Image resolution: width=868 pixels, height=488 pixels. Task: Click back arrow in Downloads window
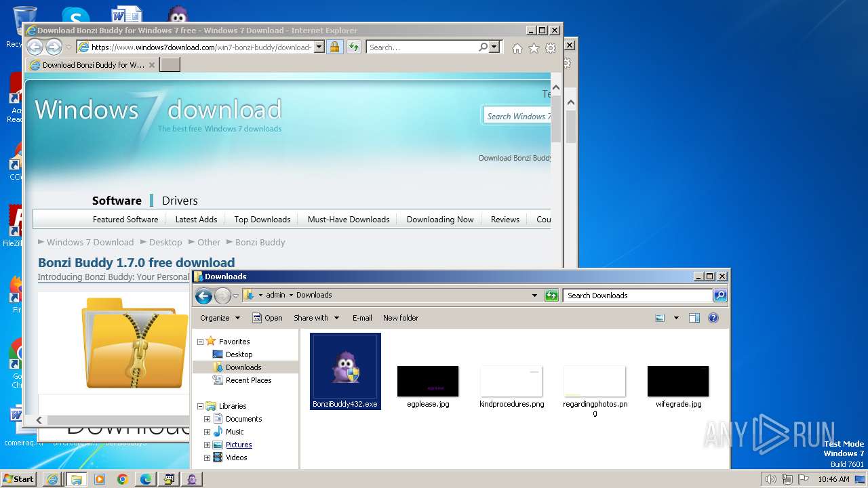tap(203, 296)
